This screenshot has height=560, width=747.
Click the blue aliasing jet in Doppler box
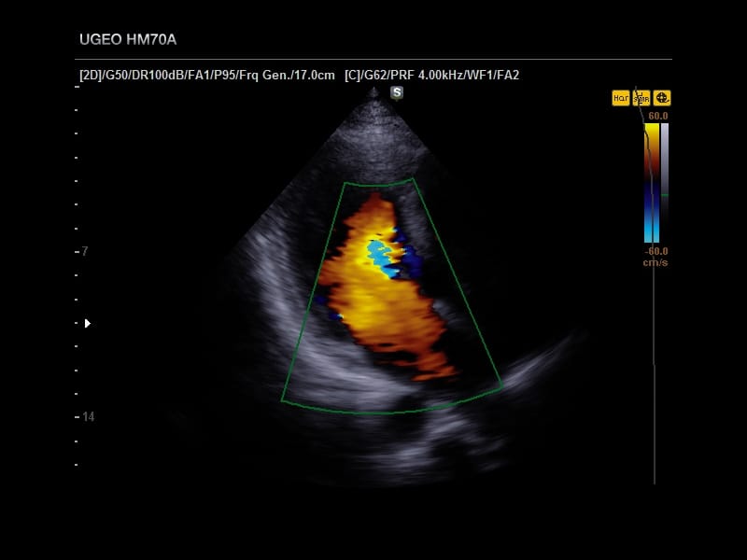click(x=382, y=258)
